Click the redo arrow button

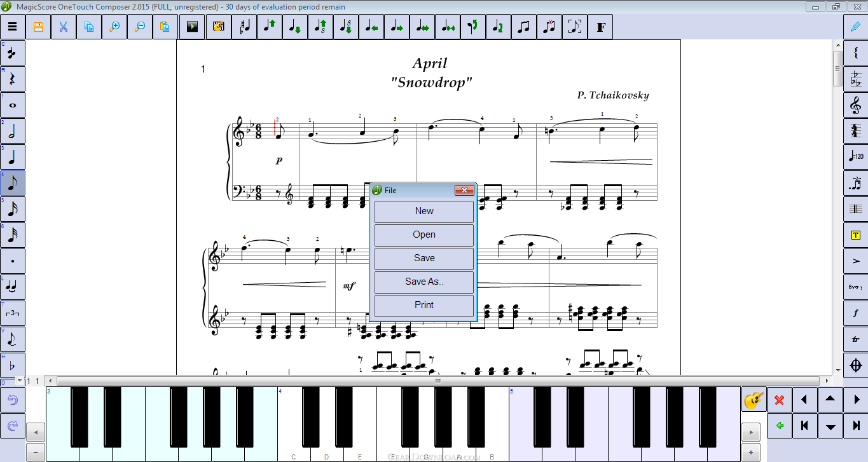coord(13,426)
